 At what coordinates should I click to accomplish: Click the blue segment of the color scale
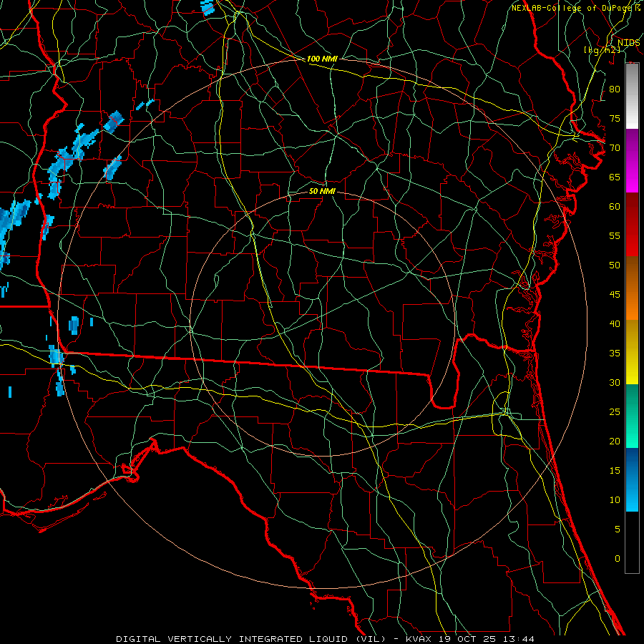point(632,479)
